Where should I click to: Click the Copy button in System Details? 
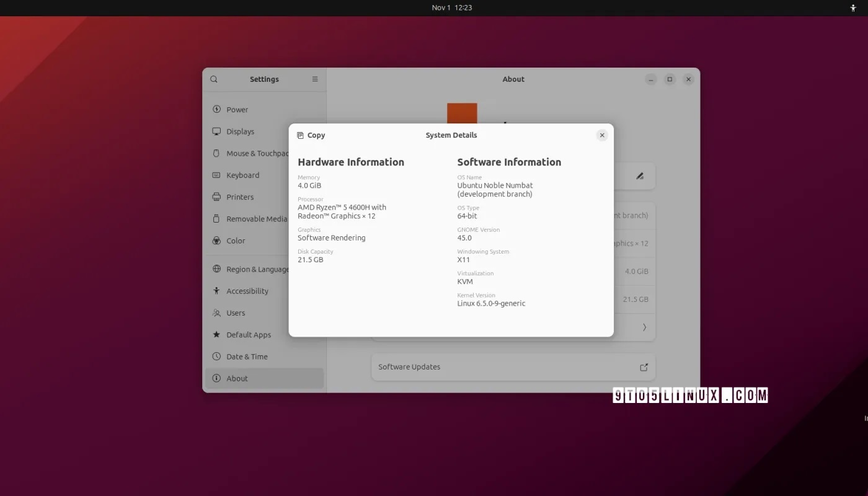tap(311, 135)
